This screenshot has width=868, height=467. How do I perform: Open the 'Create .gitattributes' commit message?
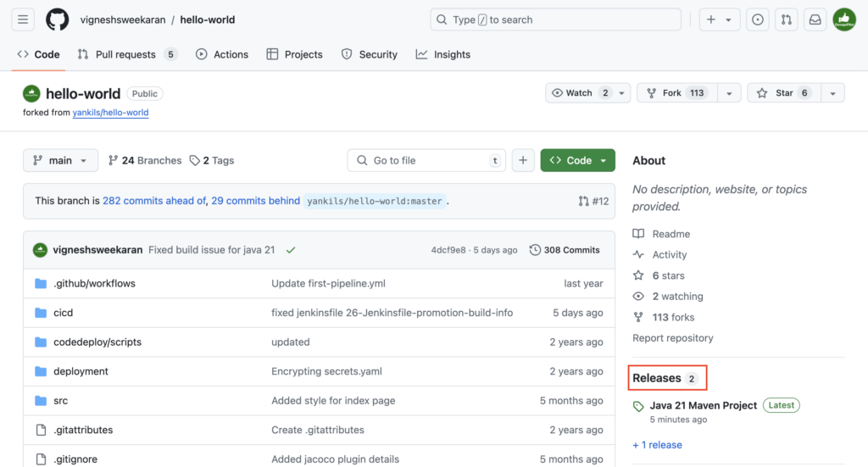(318, 430)
